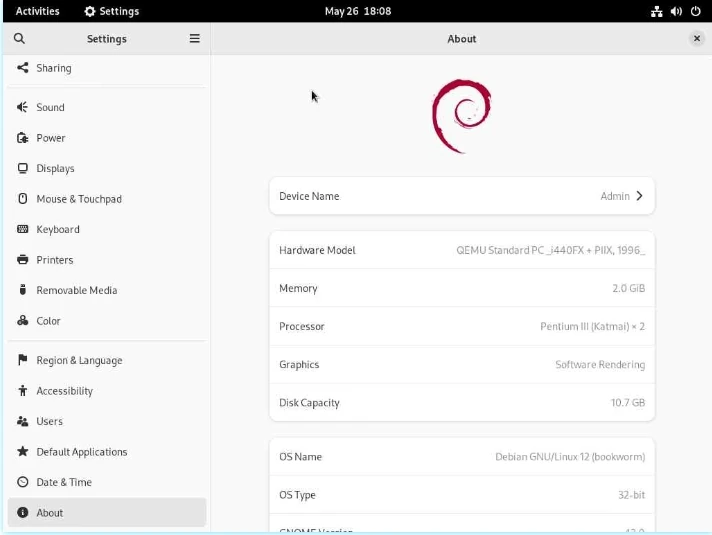Select Mouse & Touchpad label
The height and width of the screenshot is (535, 712).
click(x=79, y=199)
